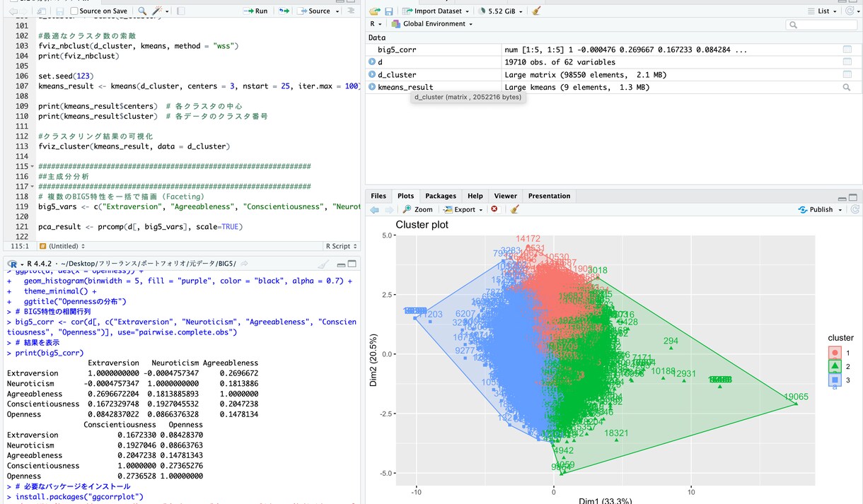This screenshot has width=863, height=504.
Task: Inspect kmeans_result with the magnifier icon
Action: (x=847, y=87)
